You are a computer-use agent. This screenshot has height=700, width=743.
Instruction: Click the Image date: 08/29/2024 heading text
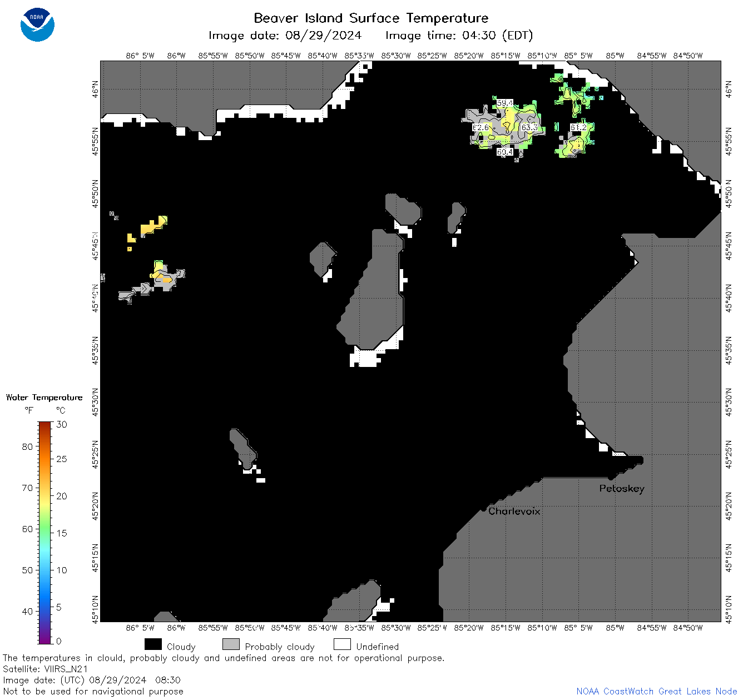pos(285,36)
